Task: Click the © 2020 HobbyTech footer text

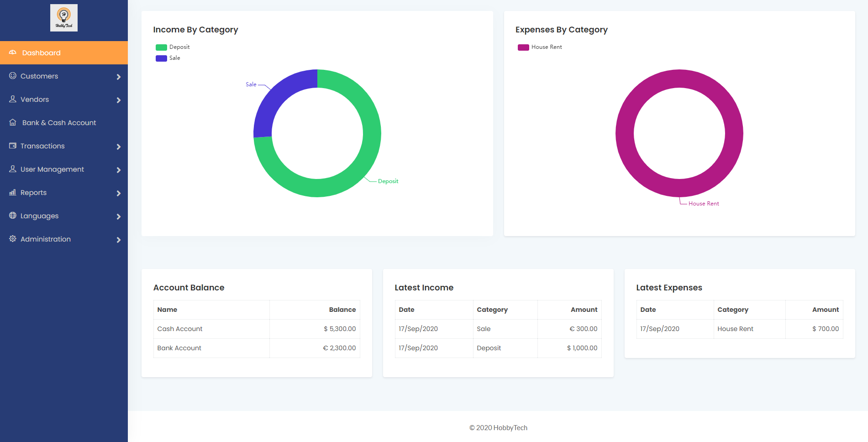Action: pos(498,428)
